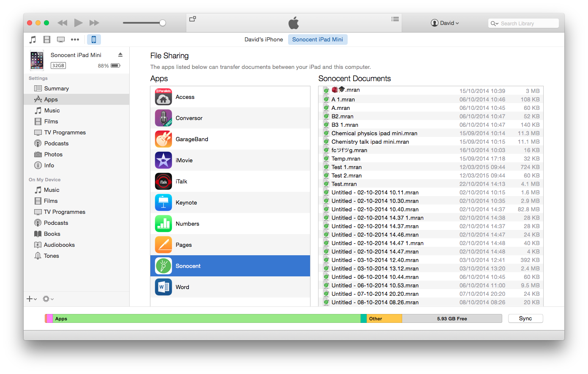Open Music settings in sidebar

(76, 110)
